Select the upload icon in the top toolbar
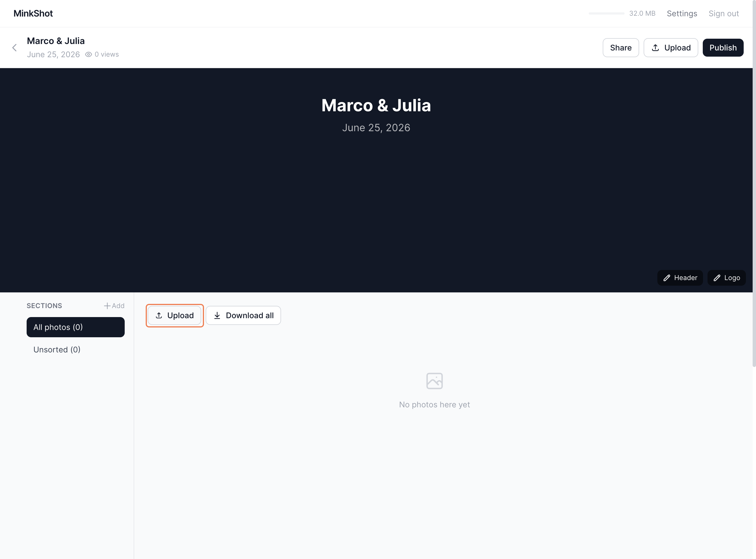The height and width of the screenshot is (559, 756). 655,47
